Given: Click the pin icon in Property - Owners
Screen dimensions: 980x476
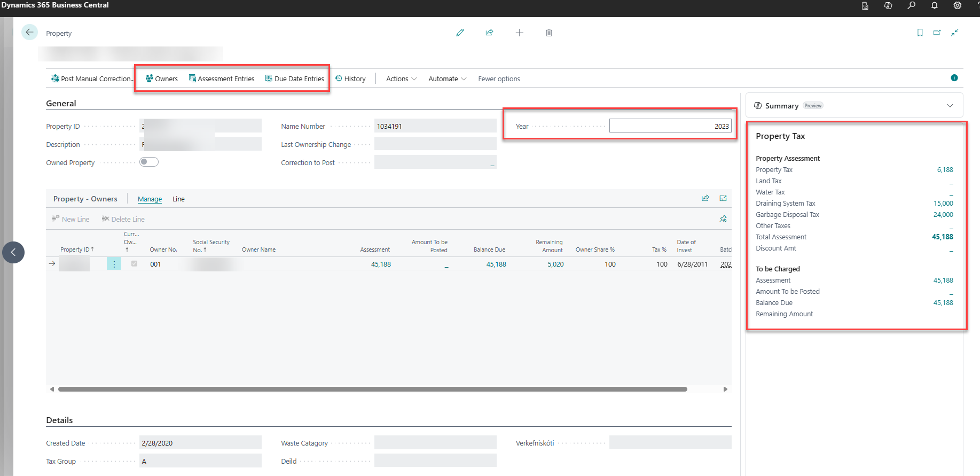Looking at the screenshot, I should point(723,219).
